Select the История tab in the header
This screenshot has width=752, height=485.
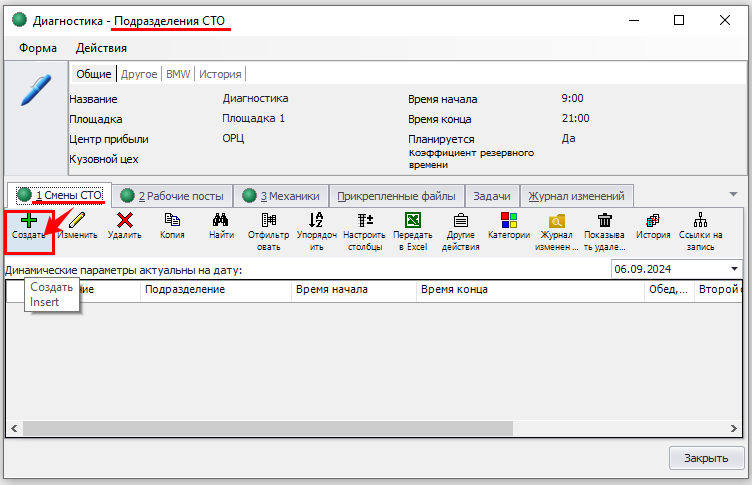(220, 74)
